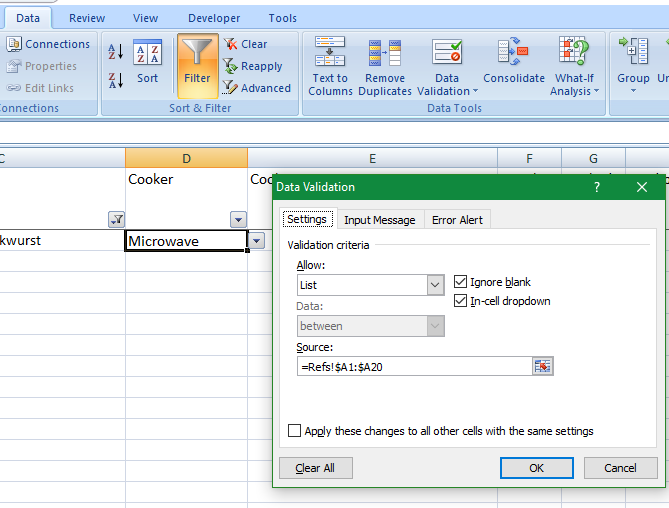The width and height of the screenshot is (669, 508).
Task: Click into the Source formula field
Action: click(x=414, y=367)
